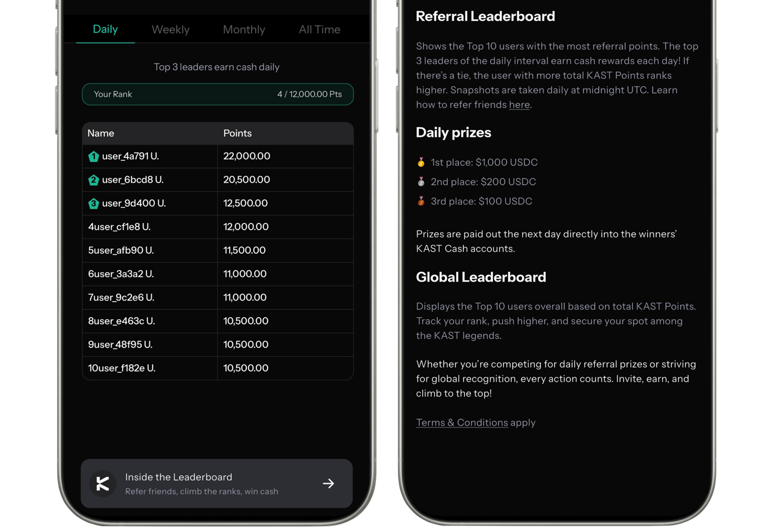Tap the Inside the Leaderboard title
Viewport: 757px width, 532px height.
pyautogui.click(x=179, y=477)
